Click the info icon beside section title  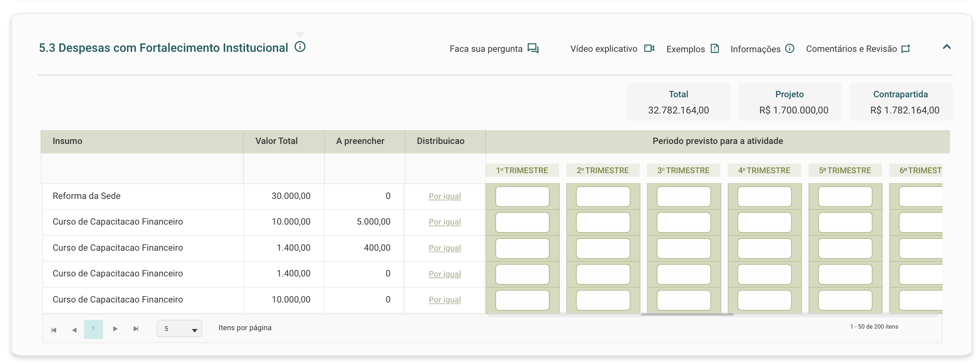click(x=300, y=47)
